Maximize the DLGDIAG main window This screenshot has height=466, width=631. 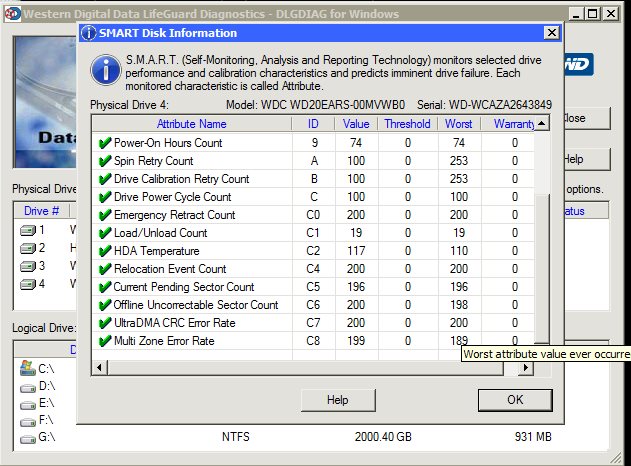(x=593, y=14)
